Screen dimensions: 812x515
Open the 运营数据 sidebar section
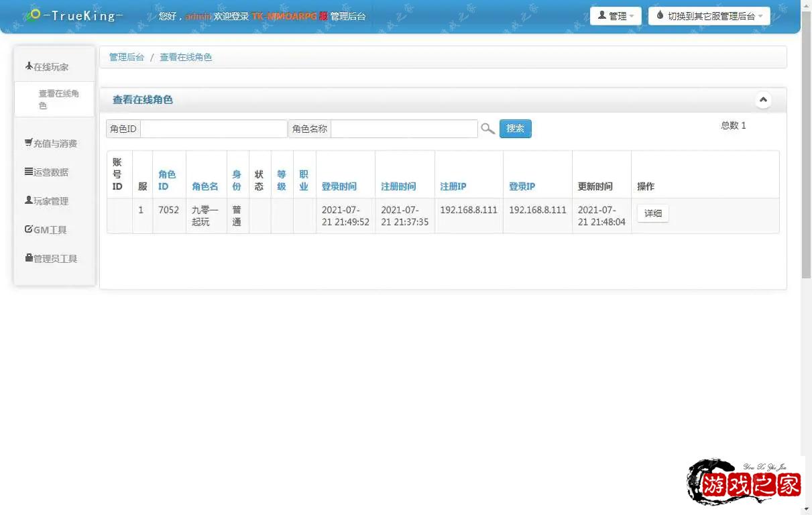(47, 172)
